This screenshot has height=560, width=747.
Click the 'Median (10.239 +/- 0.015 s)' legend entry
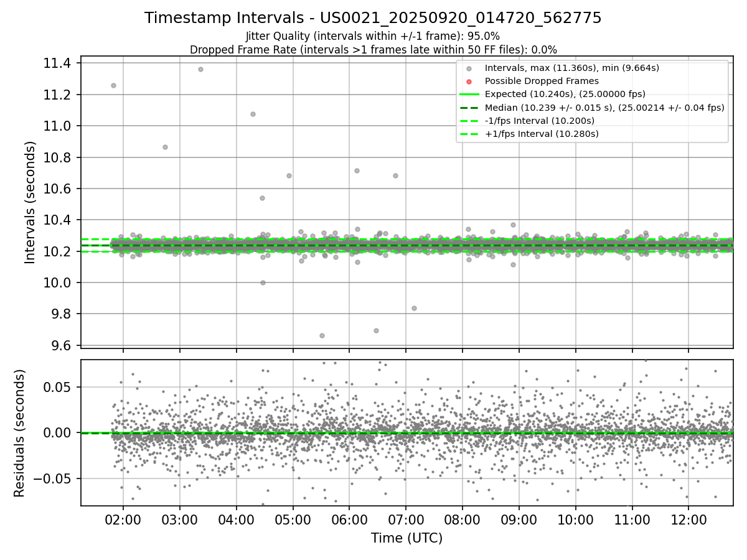604,108
